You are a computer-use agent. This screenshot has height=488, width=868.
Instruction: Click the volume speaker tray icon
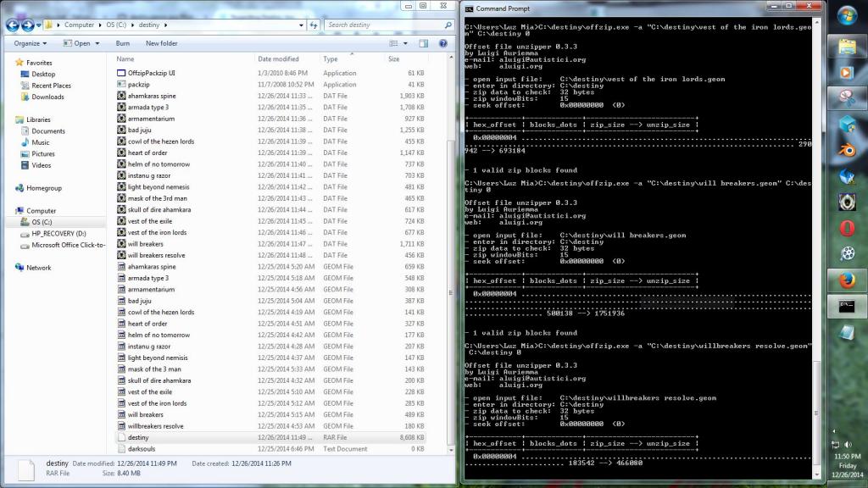[x=848, y=444]
